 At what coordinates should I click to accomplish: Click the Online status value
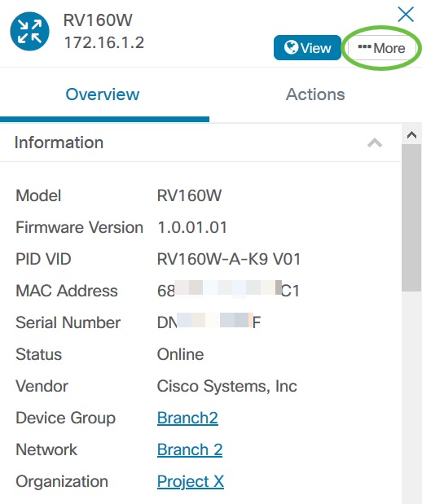(180, 354)
